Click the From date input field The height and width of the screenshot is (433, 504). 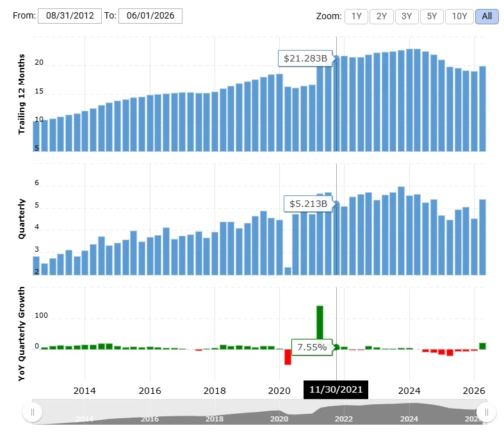pos(70,16)
